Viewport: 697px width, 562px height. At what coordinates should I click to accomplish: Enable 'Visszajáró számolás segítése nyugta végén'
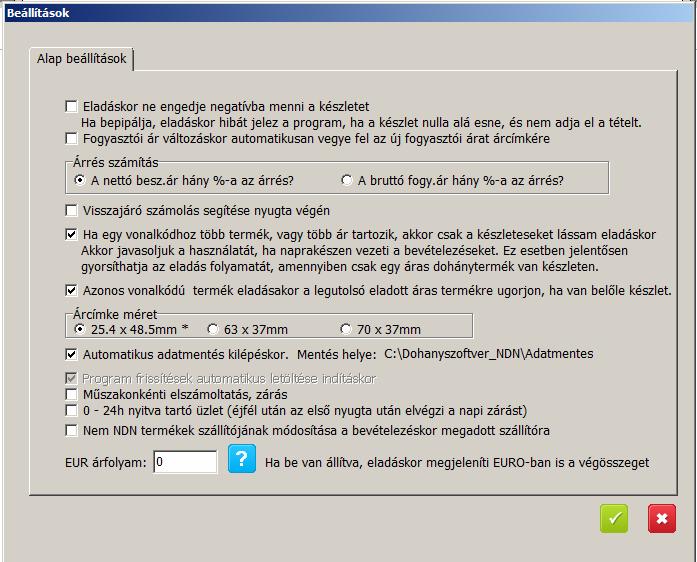tap(71, 210)
